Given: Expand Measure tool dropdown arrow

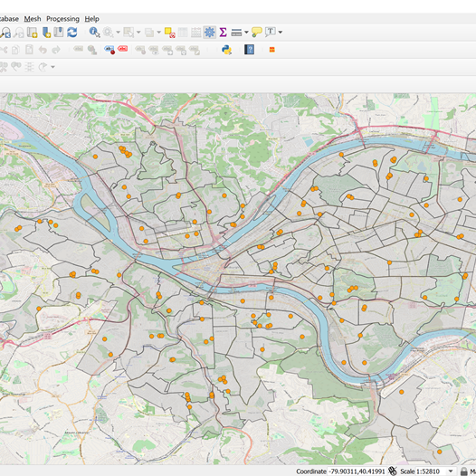Looking at the screenshot, I should 246,33.
